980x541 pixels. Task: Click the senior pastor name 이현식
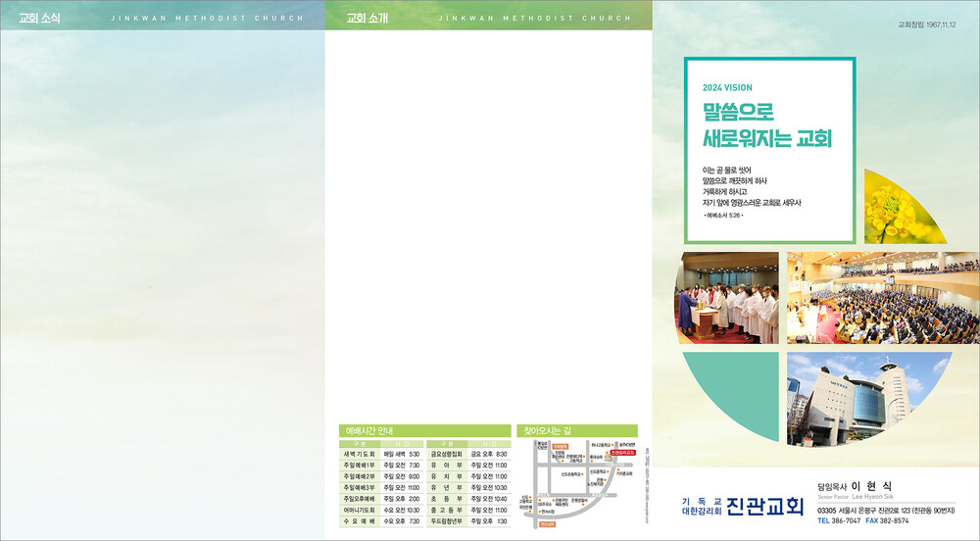coord(872,485)
